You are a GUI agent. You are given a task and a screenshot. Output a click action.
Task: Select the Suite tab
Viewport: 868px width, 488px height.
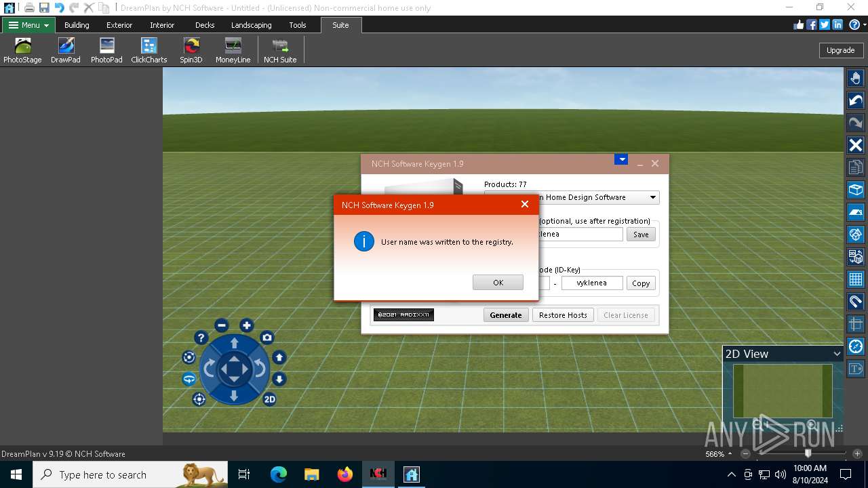[x=341, y=25]
